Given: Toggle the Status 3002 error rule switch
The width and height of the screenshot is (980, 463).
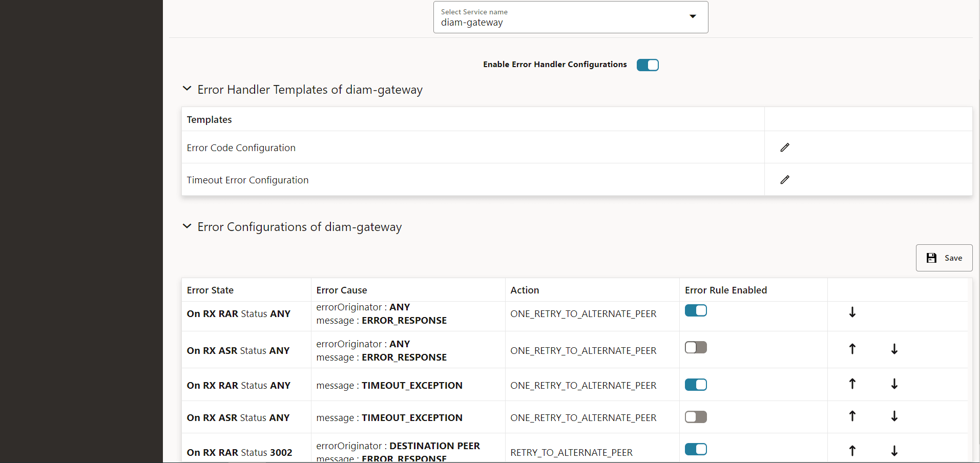Looking at the screenshot, I should [x=696, y=449].
